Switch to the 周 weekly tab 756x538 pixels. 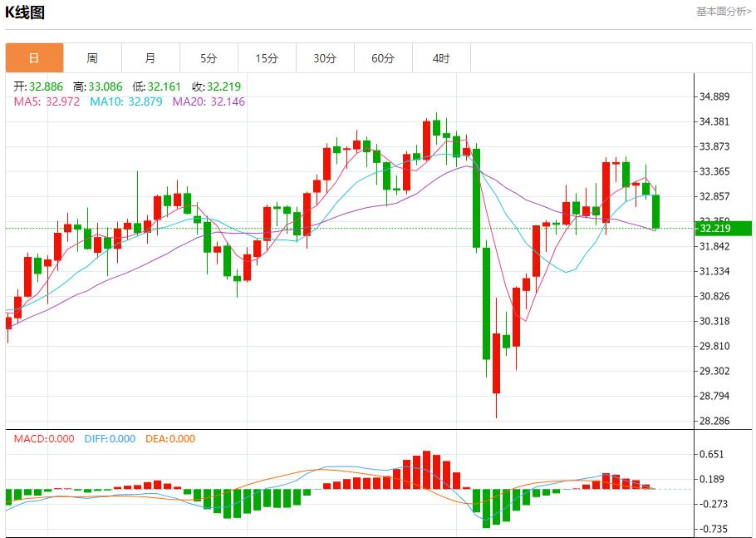tap(92, 58)
